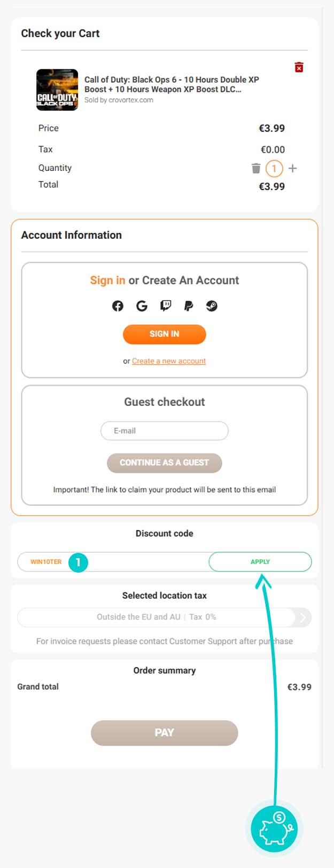Viewport: 334px width, 868px height.
Task: Focus the guest E-mail input field
Action: 164,431
